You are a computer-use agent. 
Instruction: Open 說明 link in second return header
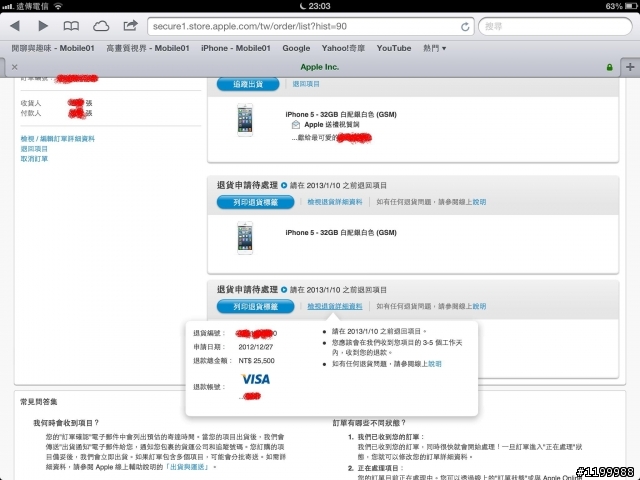click(x=479, y=306)
